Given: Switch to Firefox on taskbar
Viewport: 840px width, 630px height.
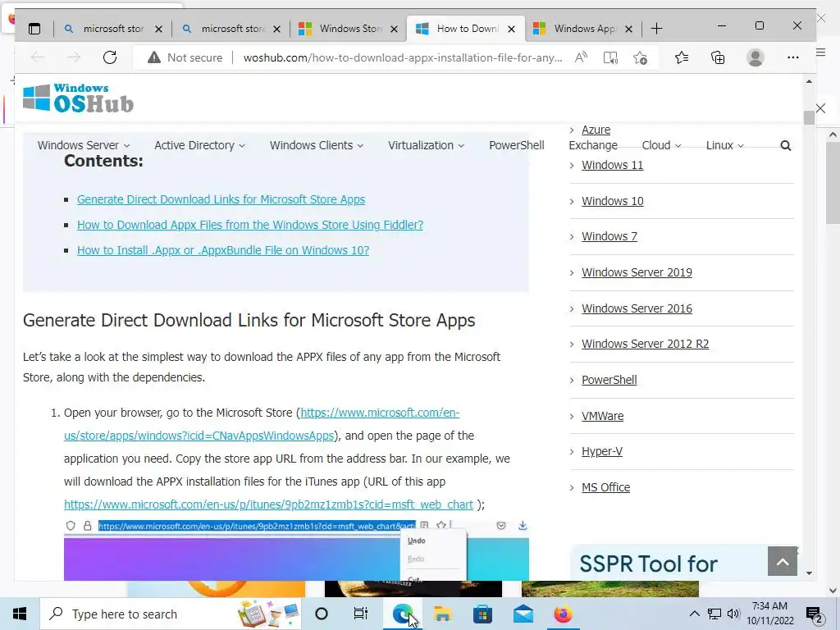Looking at the screenshot, I should point(563,614).
